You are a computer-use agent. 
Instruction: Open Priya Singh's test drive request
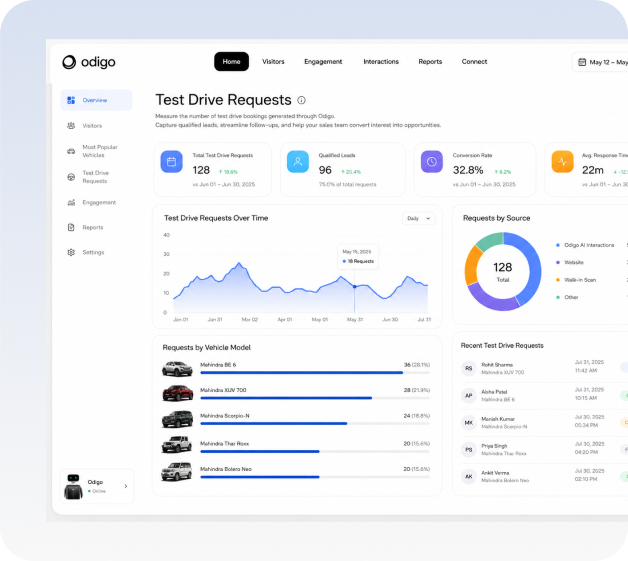pyautogui.click(x=544, y=450)
